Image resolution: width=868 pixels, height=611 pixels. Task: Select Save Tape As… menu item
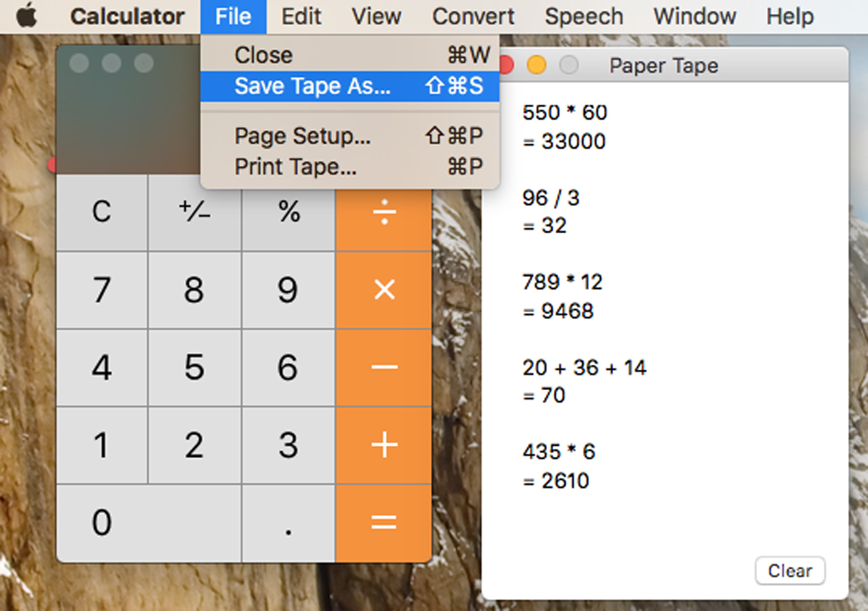point(350,86)
